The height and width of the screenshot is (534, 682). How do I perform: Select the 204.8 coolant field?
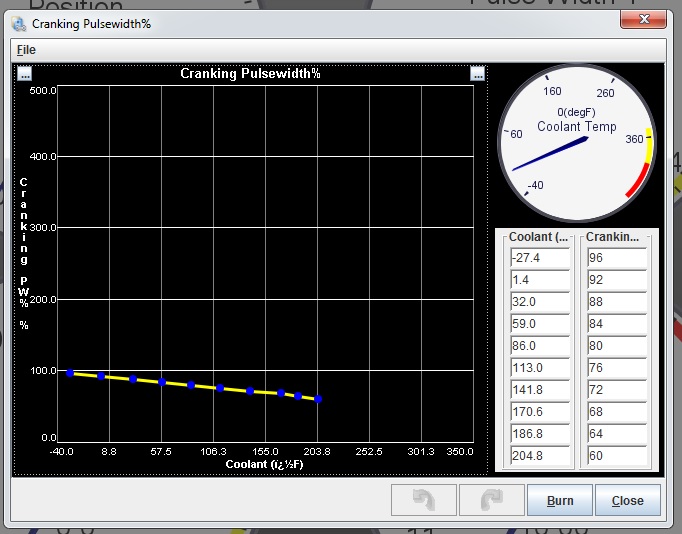tap(538, 458)
